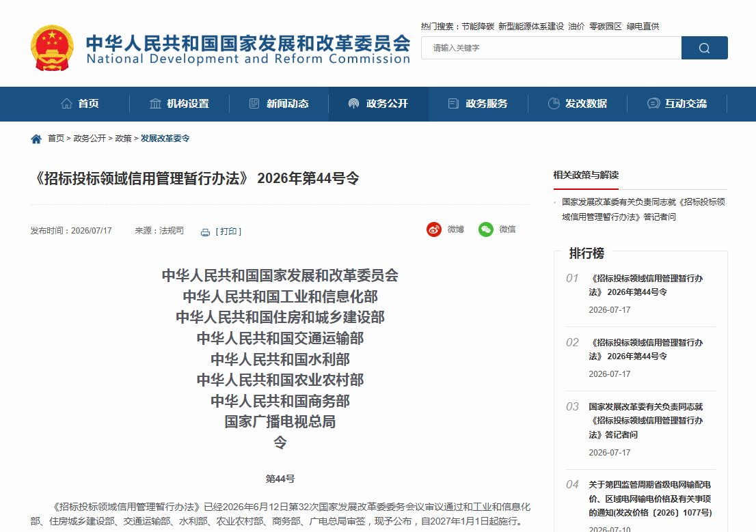Click the 中华人民共和国交通运输部 line
The width and height of the screenshot is (756, 532).
[280, 338]
